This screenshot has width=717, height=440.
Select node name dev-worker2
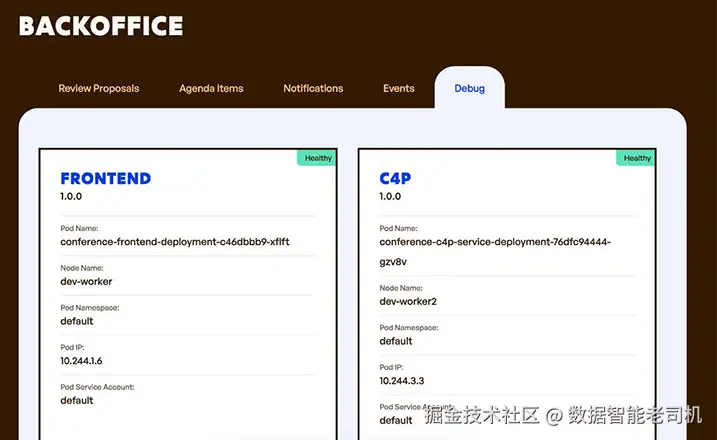click(x=408, y=301)
